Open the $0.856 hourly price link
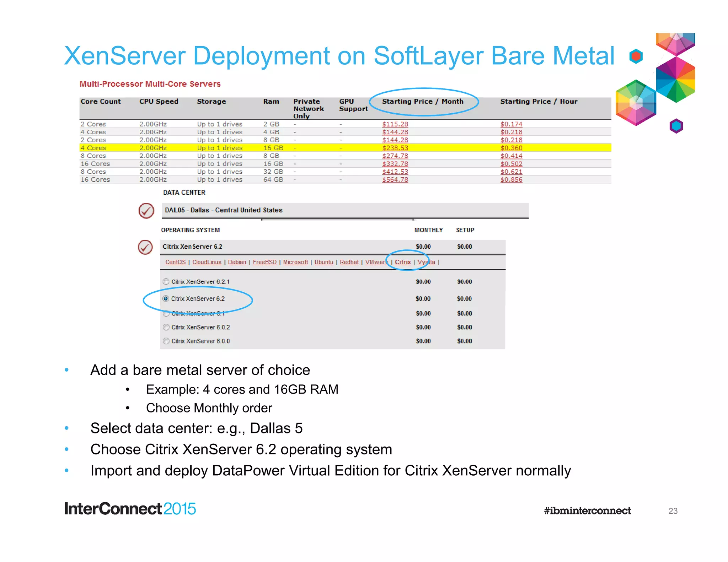This screenshot has height=562, width=728. [512, 180]
